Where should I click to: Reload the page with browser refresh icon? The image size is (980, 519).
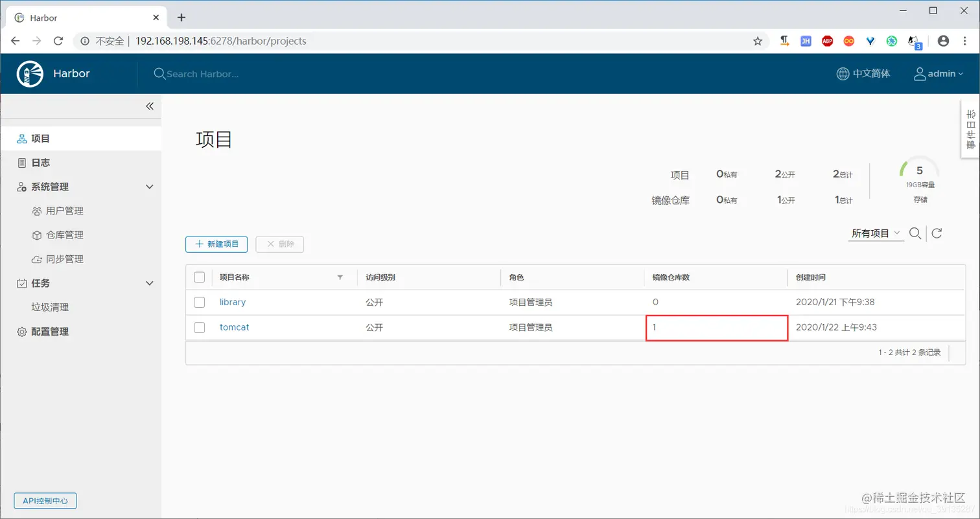(58, 41)
